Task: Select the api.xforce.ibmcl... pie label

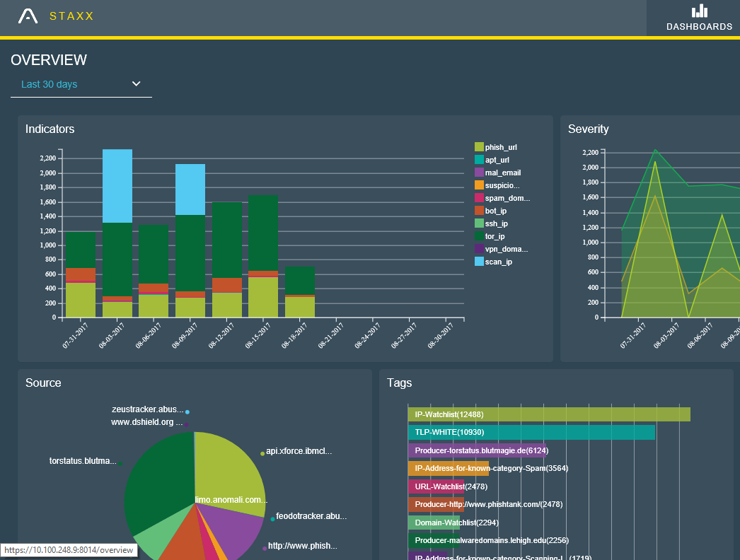Action: 299,451
